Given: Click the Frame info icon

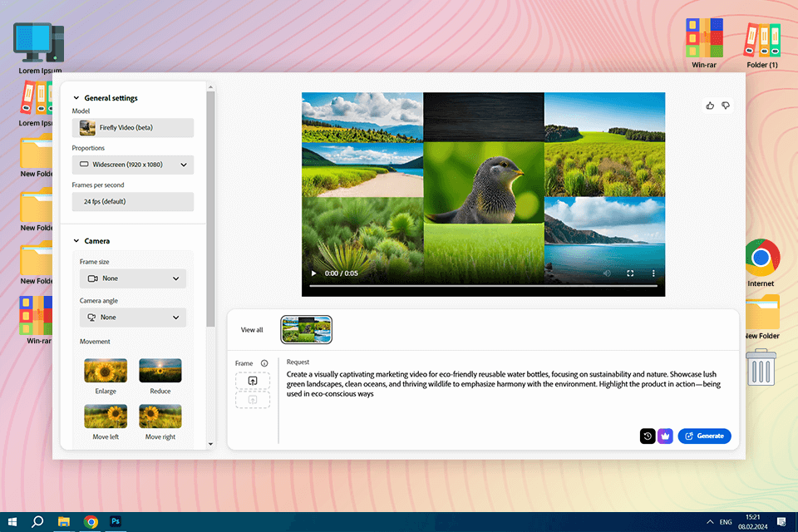Looking at the screenshot, I should pos(264,363).
